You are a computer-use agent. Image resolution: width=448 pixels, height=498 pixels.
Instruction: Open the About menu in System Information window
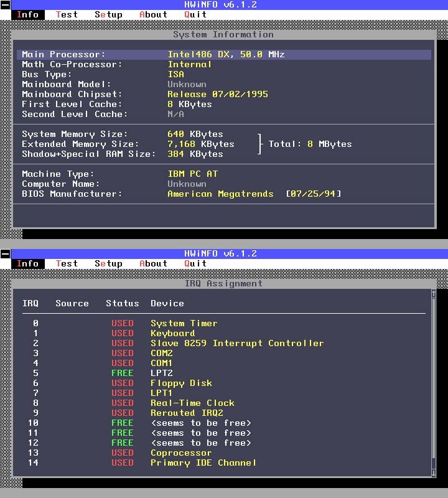pyautogui.click(x=153, y=14)
